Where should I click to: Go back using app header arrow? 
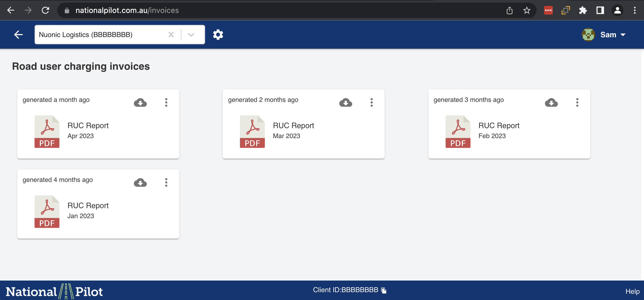click(18, 35)
